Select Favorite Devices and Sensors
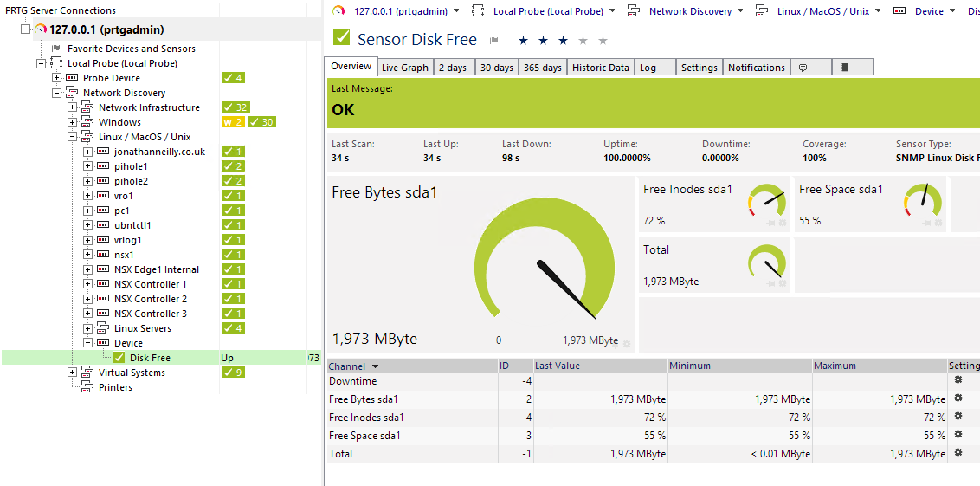This screenshot has height=486, width=980. click(132, 49)
